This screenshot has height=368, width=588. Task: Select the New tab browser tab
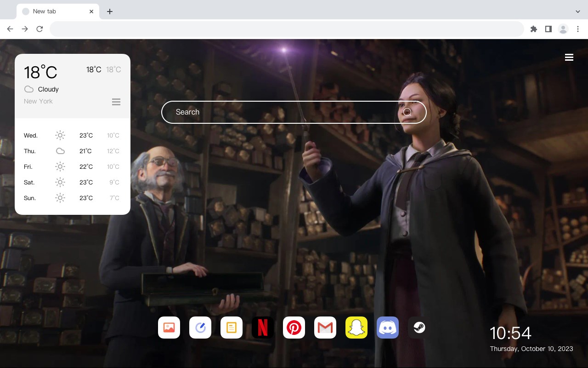[58, 11]
